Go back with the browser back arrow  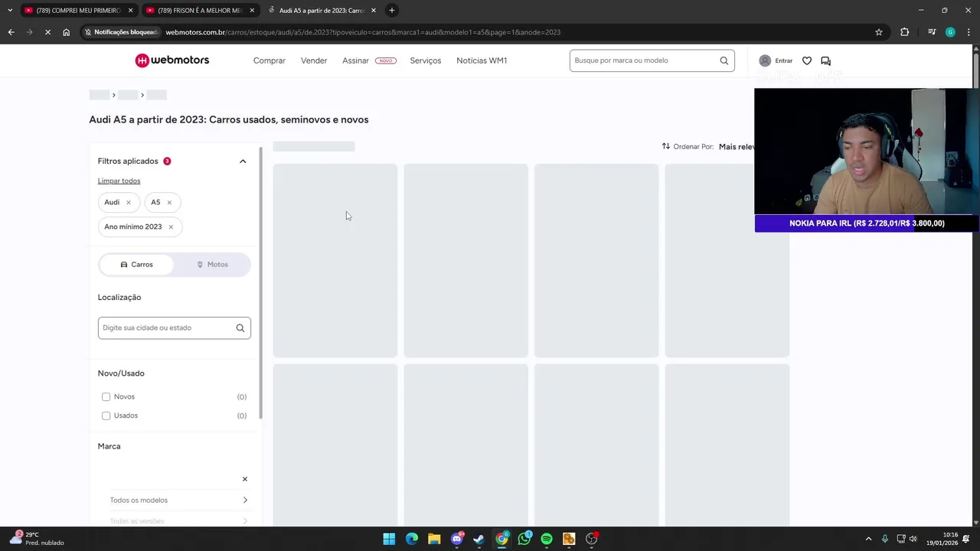point(11,32)
